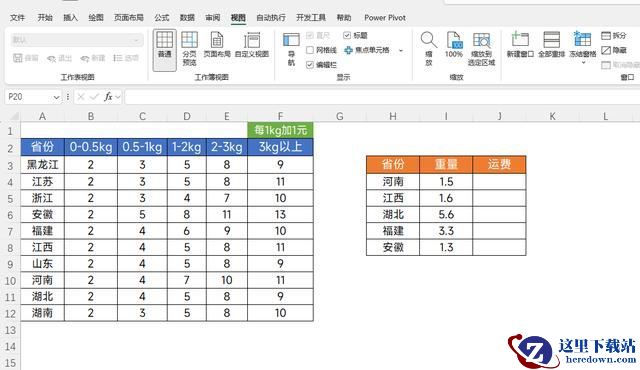Image resolution: width=640 pixels, height=370 pixels.
Task: Select row 13 header
Action: point(10,330)
